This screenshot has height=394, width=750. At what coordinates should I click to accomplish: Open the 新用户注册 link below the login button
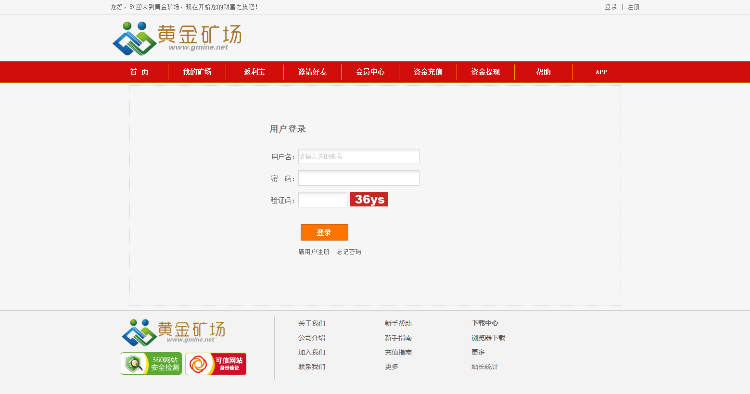(x=314, y=252)
